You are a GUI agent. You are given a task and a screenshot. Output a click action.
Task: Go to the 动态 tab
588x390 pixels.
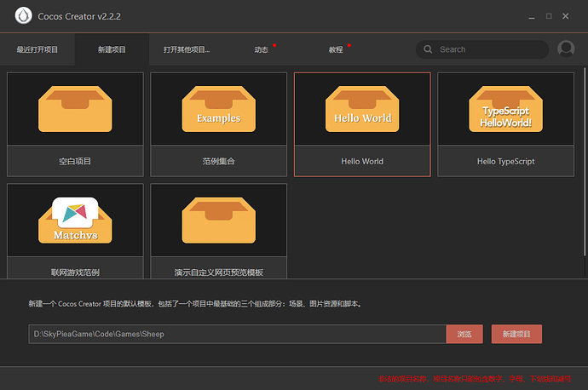(x=262, y=49)
